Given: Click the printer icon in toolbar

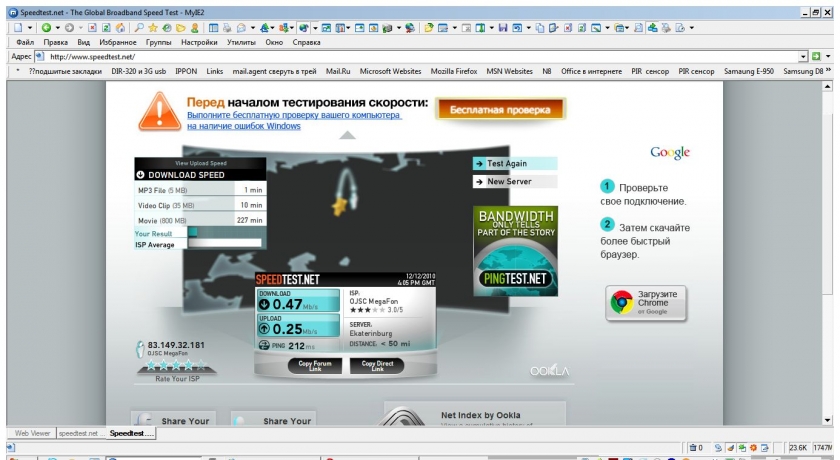Looking at the screenshot, I should tap(227, 28).
